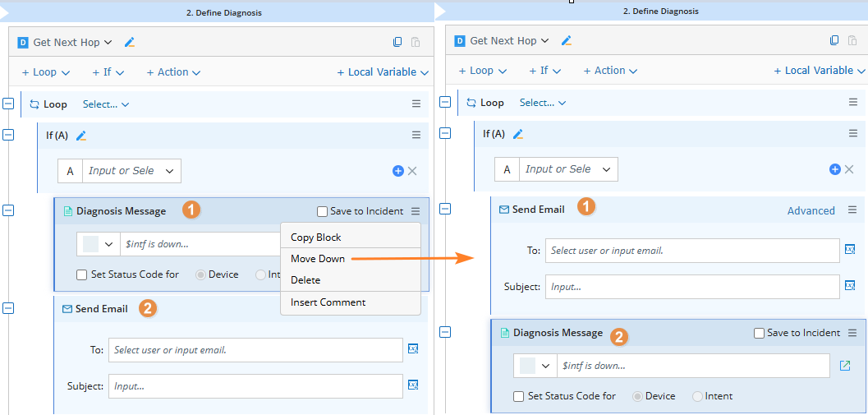The width and height of the screenshot is (868, 415).
Task: Expand the + Loop dropdown in left toolbar
Action: pyautogui.click(x=46, y=72)
